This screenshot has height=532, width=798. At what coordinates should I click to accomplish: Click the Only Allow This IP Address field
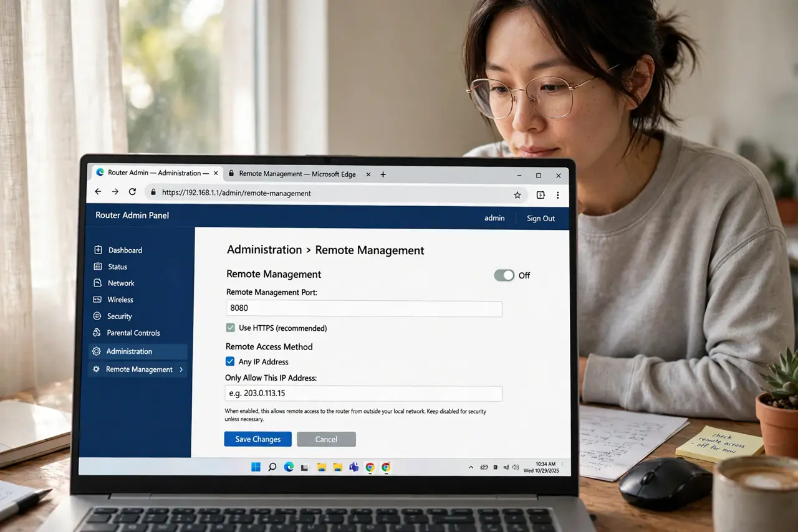coord(363,394)
